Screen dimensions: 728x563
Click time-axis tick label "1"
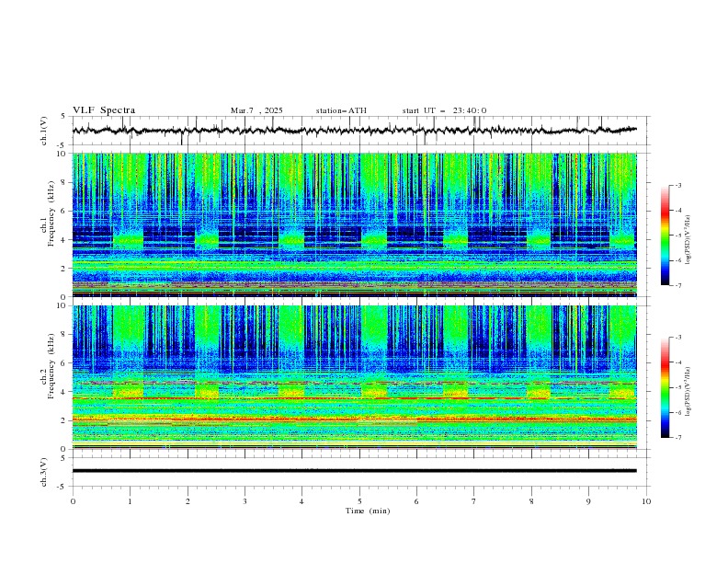click(130, 501)
